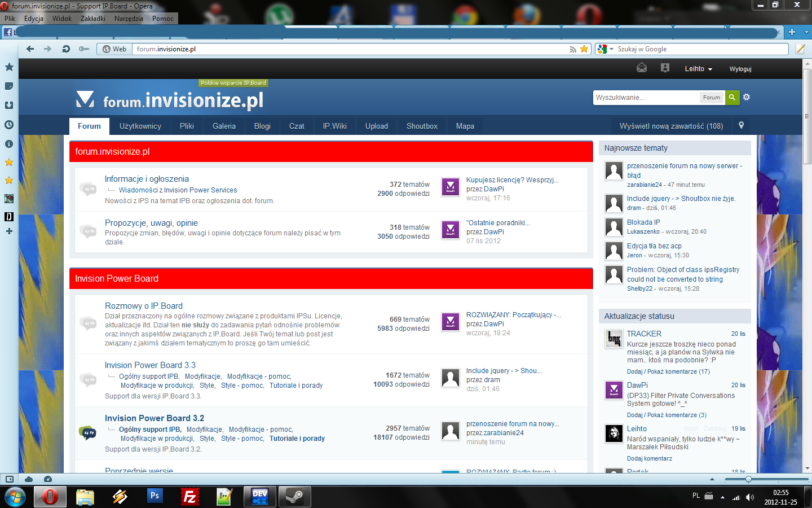The image size is (812, 508).
Task: Open the Zakładki menu
Action: 93,19
